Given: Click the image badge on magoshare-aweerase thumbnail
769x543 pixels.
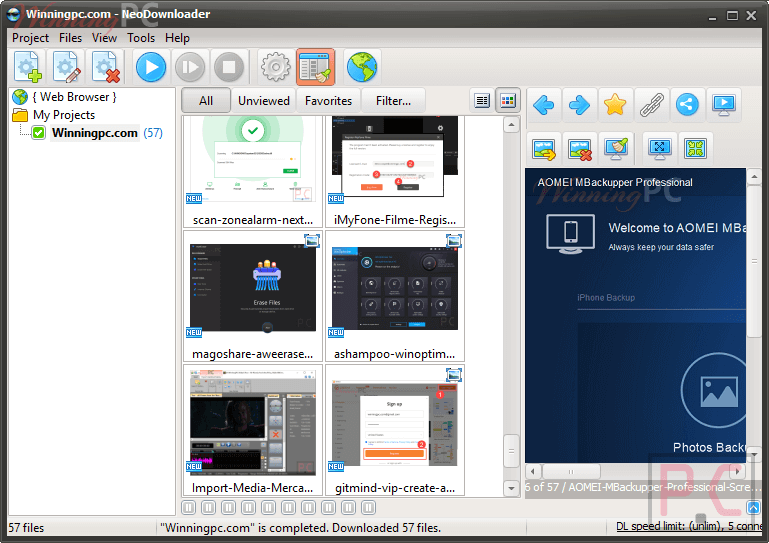Looking at the screenshot, I should pyautogui.click(x=312, y=241).
